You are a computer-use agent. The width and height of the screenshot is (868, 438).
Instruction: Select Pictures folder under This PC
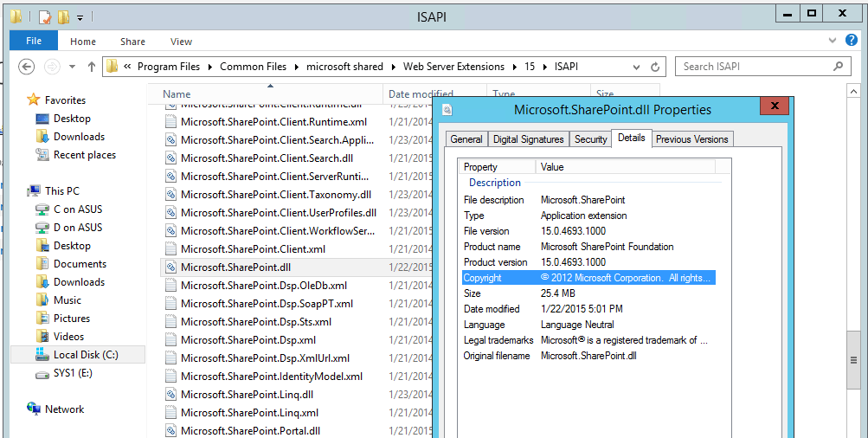[72, 319]
